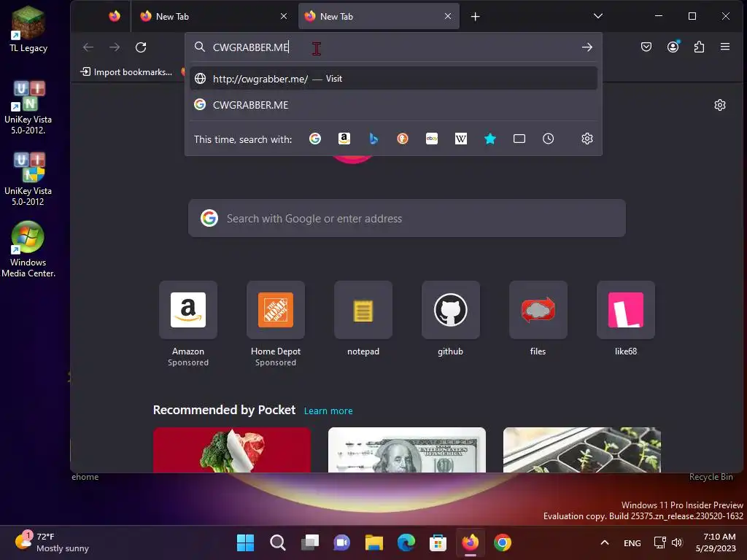Launch Google Chrome from taskbar
This screenshot has height=560, width=747.
point(502,542)
